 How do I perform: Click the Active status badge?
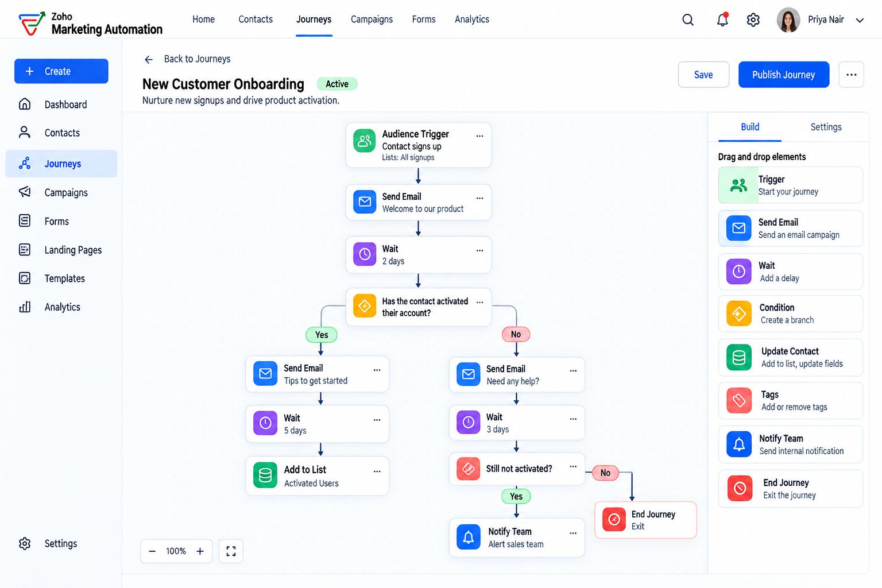(337, 84)
